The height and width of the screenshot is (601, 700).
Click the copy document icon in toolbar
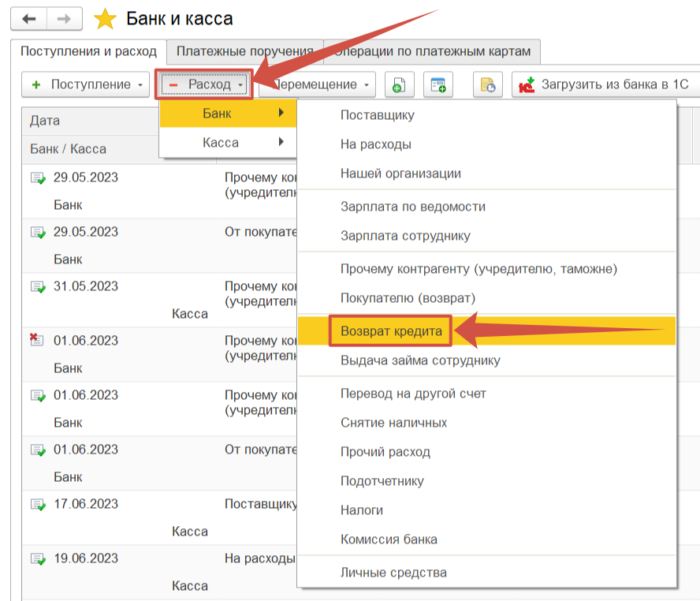tap(400, 85)
